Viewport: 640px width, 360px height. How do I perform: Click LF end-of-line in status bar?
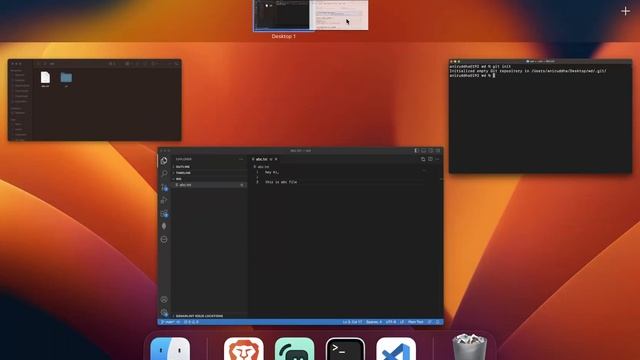point(402,322)
